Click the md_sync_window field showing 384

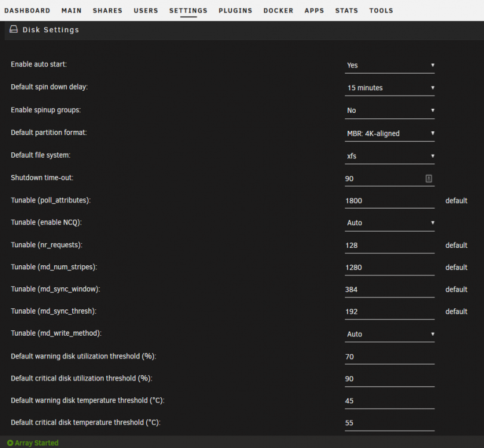tap(390, 290)
